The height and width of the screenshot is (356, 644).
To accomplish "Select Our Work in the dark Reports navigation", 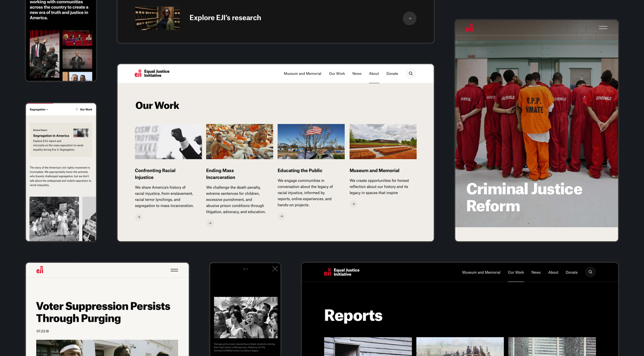I will tap(516, 273).
